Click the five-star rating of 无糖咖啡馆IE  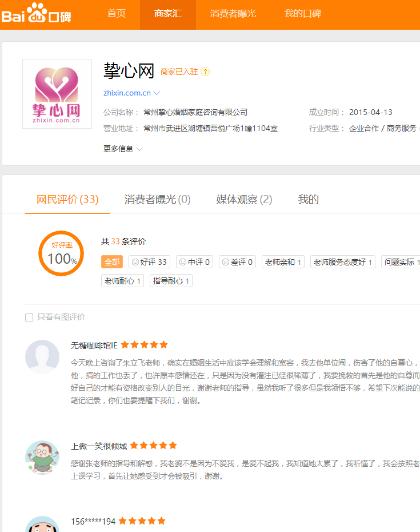144,345
